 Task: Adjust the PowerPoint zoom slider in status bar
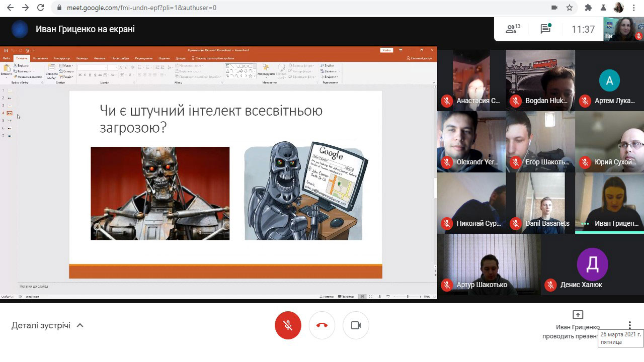[x=407, y=297]
